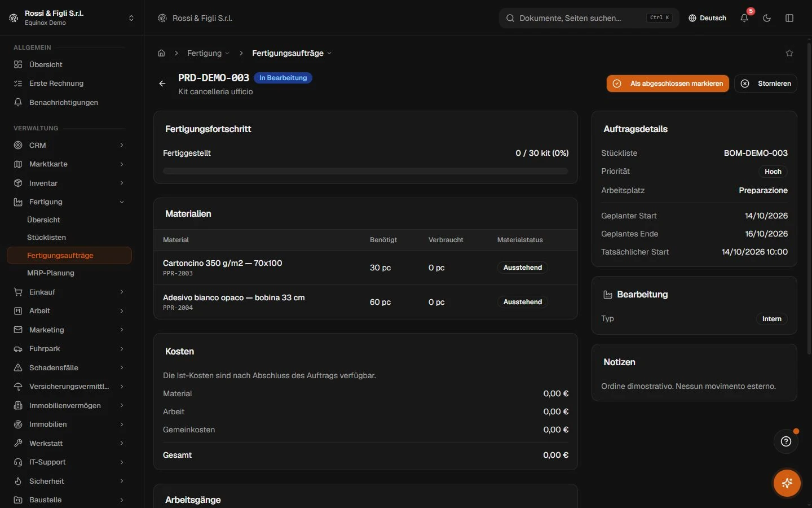The image size is (812, 508).
Task: Focus the Dokumente, Seiten suchen search field
Action: 589,18
